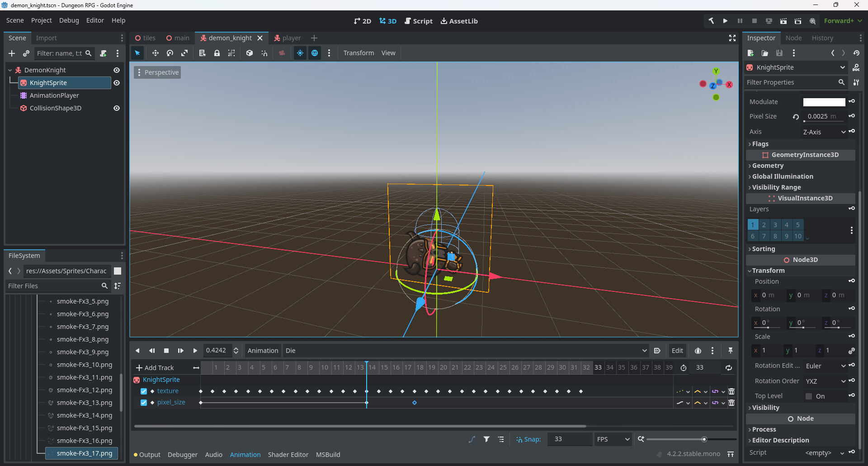Switch to the Node tab
This screenshot has height=466, width=868.
[x=793, y=38]
